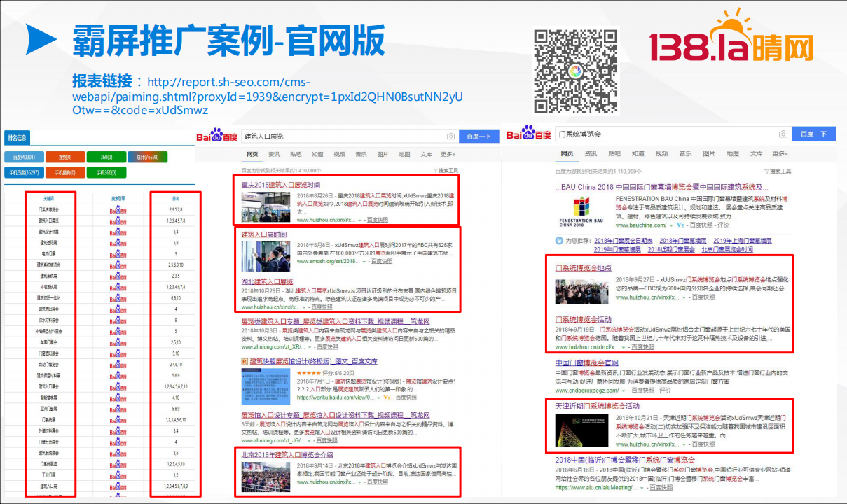
Task: Click the camera icon in the 门系统博览会 search box
Action: [783, 134]
